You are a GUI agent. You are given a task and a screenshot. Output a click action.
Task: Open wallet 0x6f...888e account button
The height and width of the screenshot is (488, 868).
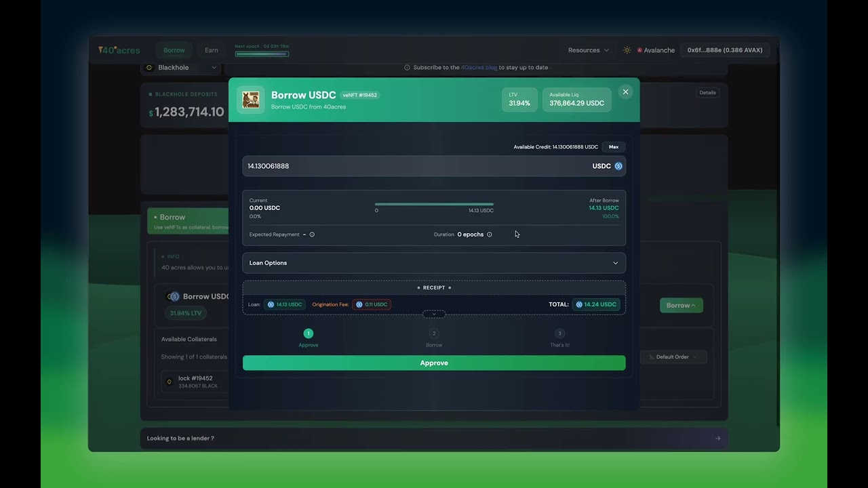click(x=725, y=50)
